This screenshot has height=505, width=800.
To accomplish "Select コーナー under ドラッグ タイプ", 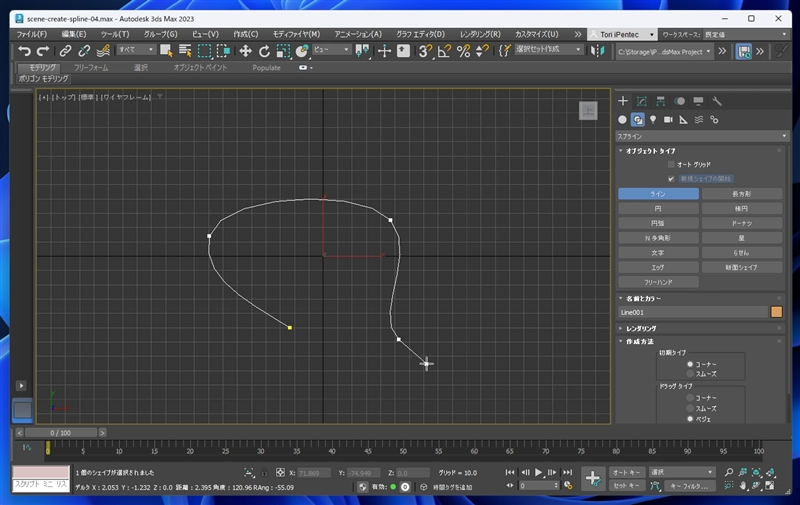I will (690, 398).
